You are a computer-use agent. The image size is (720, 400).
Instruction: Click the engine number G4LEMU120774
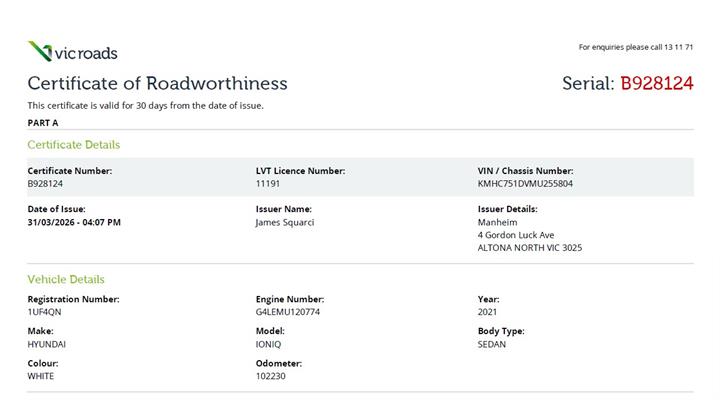[x=288, y=312]
